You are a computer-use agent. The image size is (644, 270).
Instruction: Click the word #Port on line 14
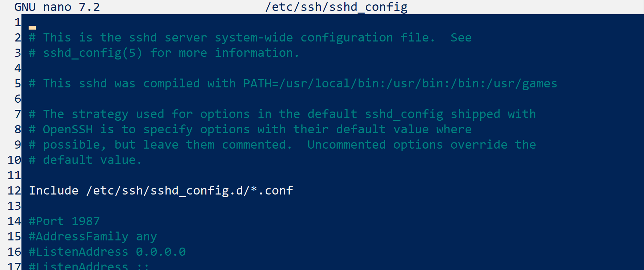(46, 221)
